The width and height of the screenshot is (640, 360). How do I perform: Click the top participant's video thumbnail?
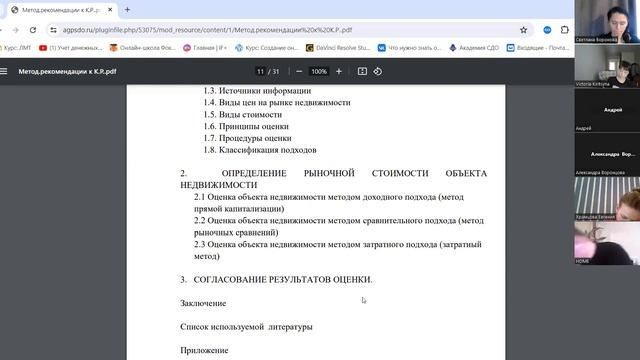click(607, 21)
